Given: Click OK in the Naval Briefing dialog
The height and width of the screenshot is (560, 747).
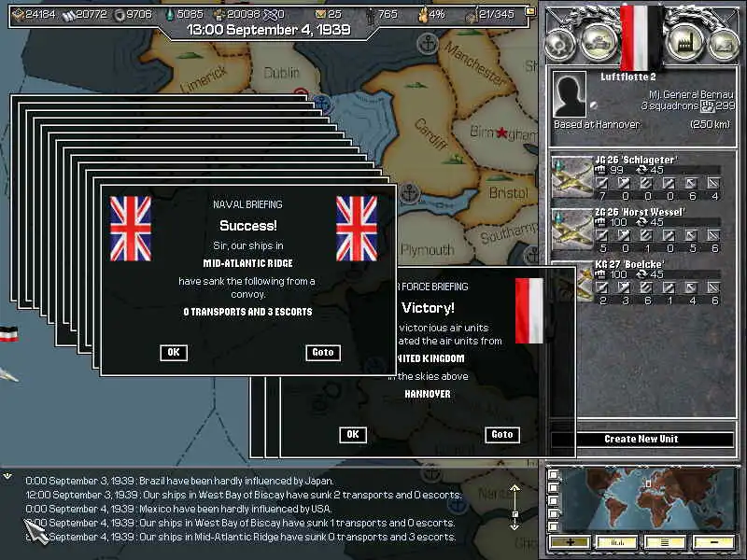Looking at the screenshot, I should (x=174, y=353).
